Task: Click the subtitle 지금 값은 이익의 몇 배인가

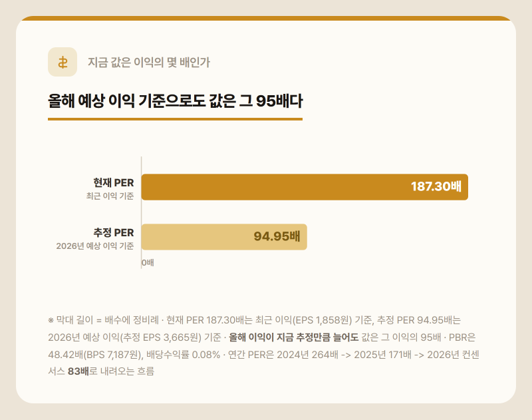Action: coord(149,62)
